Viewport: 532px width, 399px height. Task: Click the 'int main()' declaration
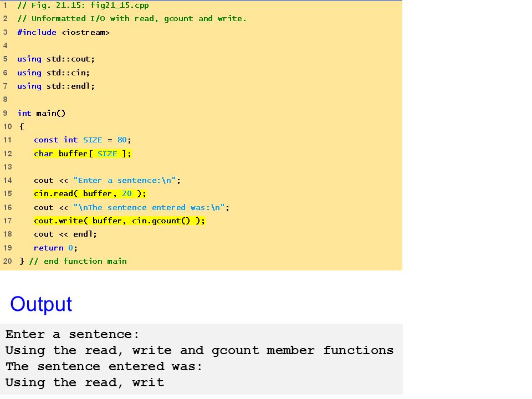coord(42,113)
